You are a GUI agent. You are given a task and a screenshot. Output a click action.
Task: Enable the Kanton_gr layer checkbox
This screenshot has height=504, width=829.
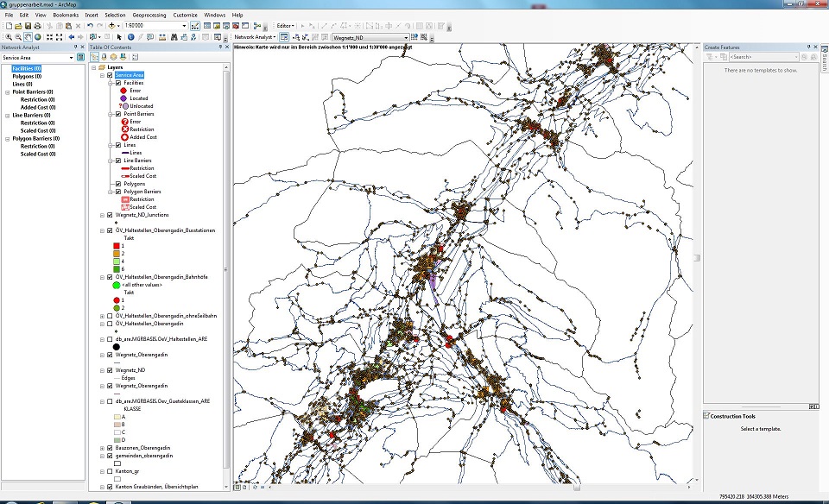tap(110, 471)
